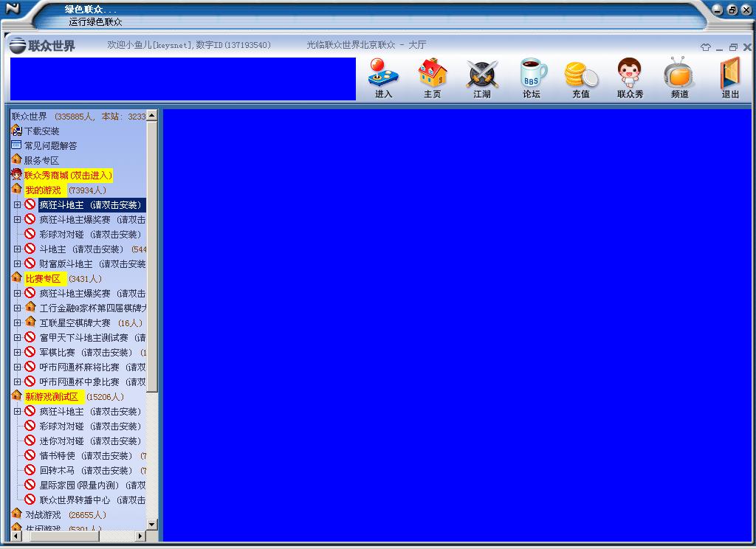The width and height of the screenshot is (756, 549).
Task: Select the 军棋比赛 (请双击安装) label
Action: click(86, 352)
